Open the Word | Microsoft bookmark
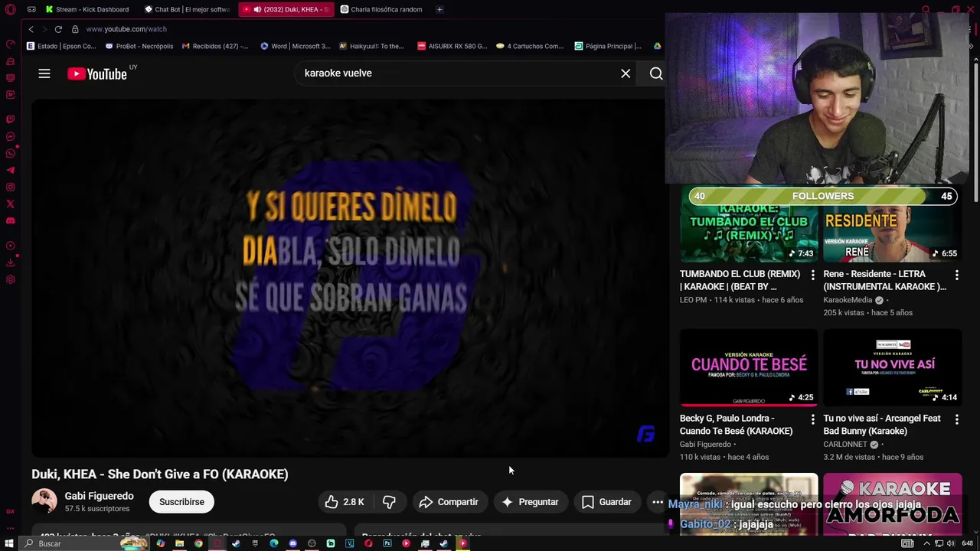The image size is (980, 551). coord(296,46)
